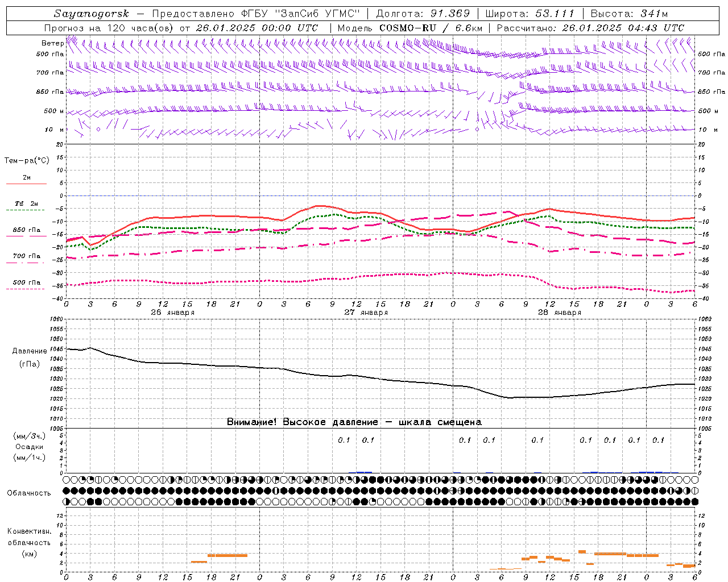Click the "1045" tick on left pressure axis

(x=57, y=349)
